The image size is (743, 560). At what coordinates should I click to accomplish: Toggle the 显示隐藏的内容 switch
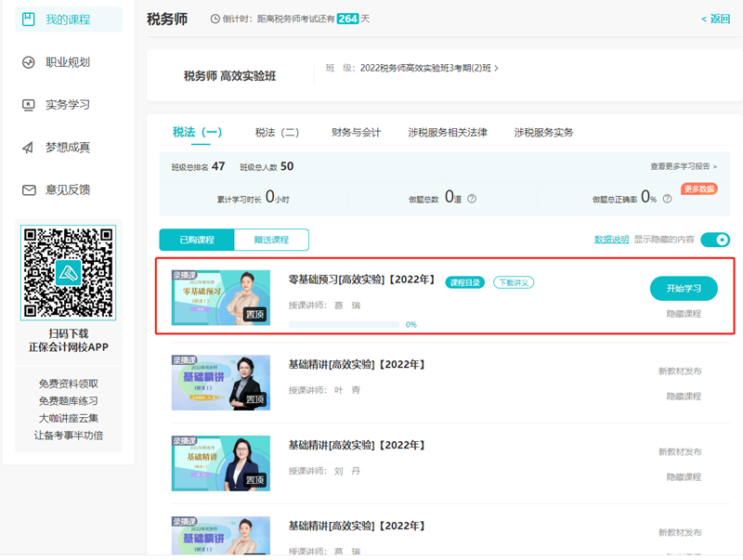pyautogui.click(x=714, y=240)
